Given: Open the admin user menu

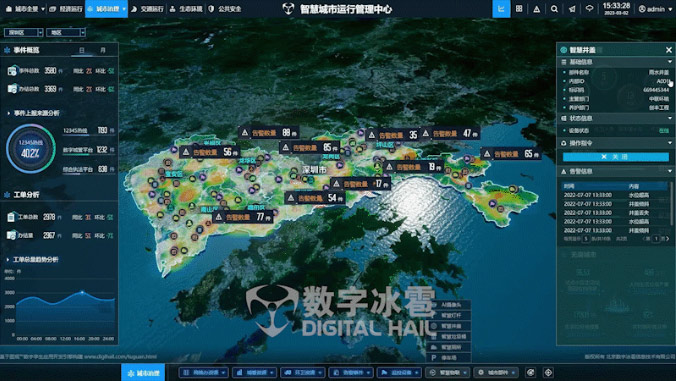Looking at the screenshot, I should pos(655,9).
